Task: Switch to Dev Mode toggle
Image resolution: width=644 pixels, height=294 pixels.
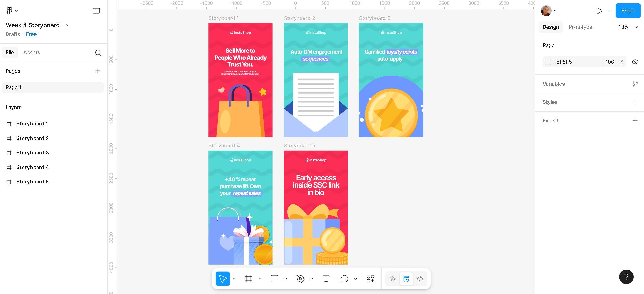Action: tap(420, 279)
